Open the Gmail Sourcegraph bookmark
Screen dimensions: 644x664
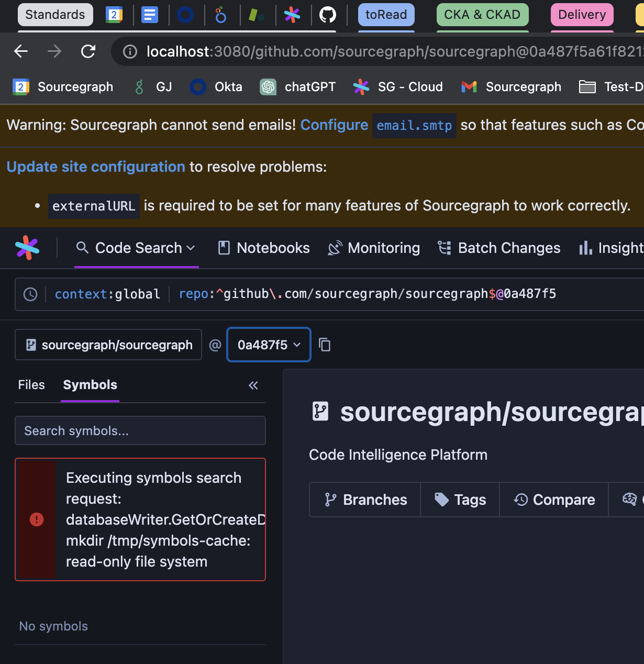tap(511, 87)
